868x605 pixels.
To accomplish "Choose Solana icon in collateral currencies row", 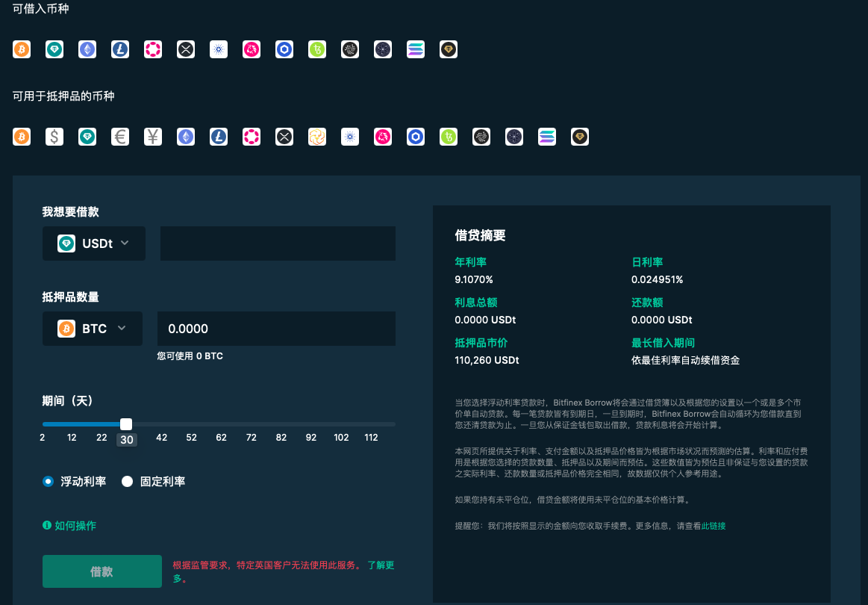I will click(x=547, y=136).
